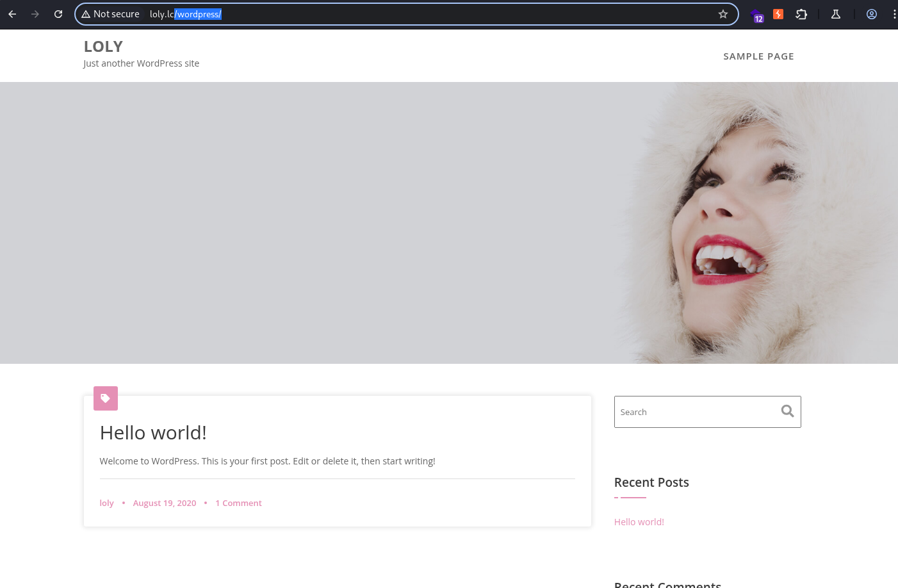Open author link loly under the post
The image size is (898, 588).
[106, 503]
